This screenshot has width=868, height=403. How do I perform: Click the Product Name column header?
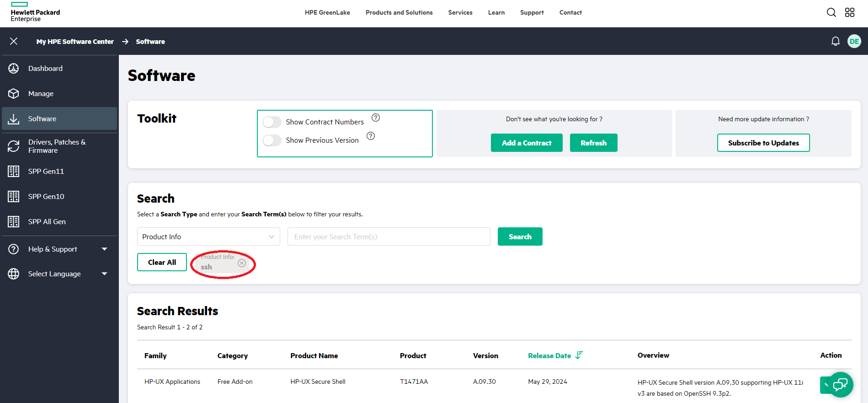tap(314, 355)
